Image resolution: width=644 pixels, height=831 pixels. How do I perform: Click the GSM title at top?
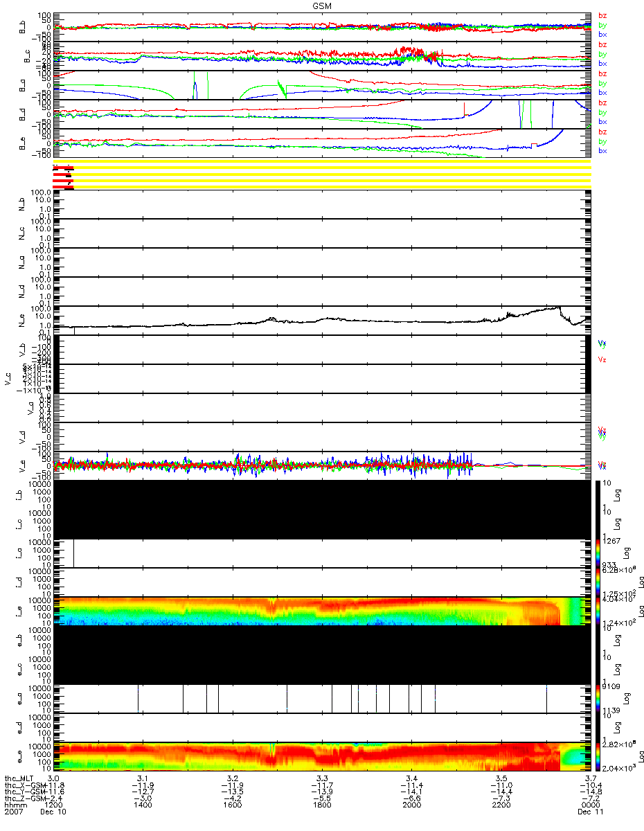tap(321, 5)
